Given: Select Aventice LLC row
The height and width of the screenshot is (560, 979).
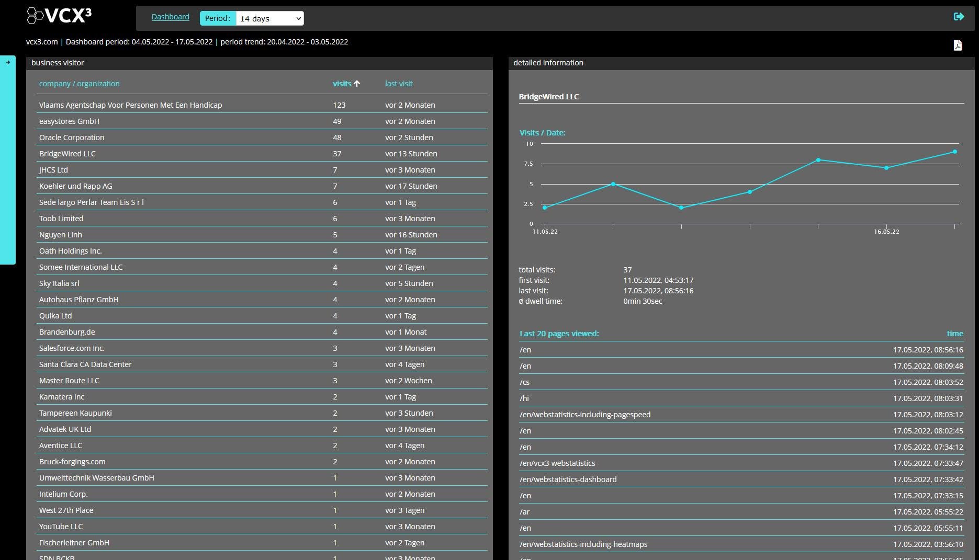Looking at the screenshot, I should pyautogui.click(x=262, y=445).
